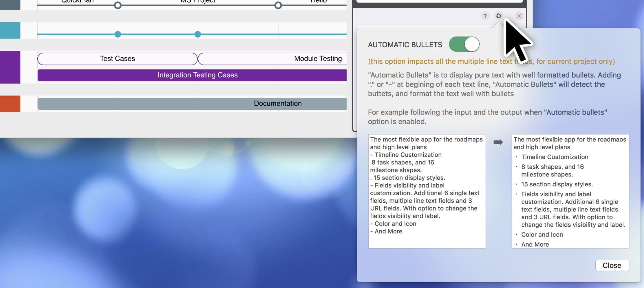Click the right bulleted output example box
Screen dimensions: 644x288
click(x=570, y=191)
